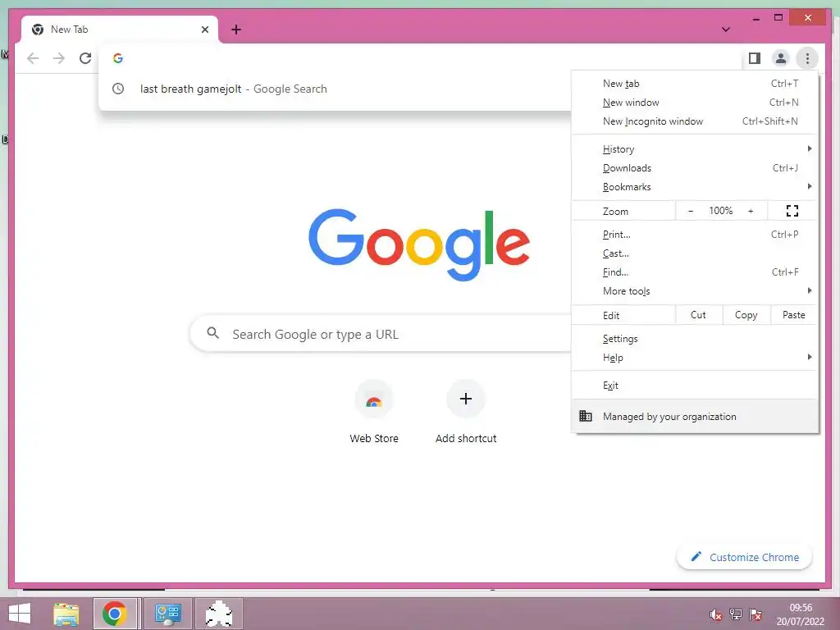This screenshot has height=630, width=840.
Task: Expand the More tools submenu
Action: pyautogui.click(x=695, y=291)
